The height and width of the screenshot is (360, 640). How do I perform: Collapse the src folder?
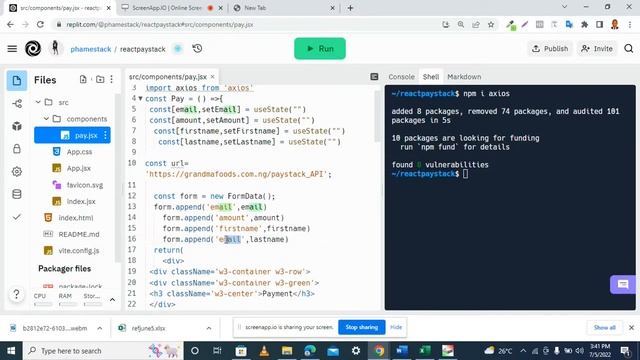click(38, 102)
